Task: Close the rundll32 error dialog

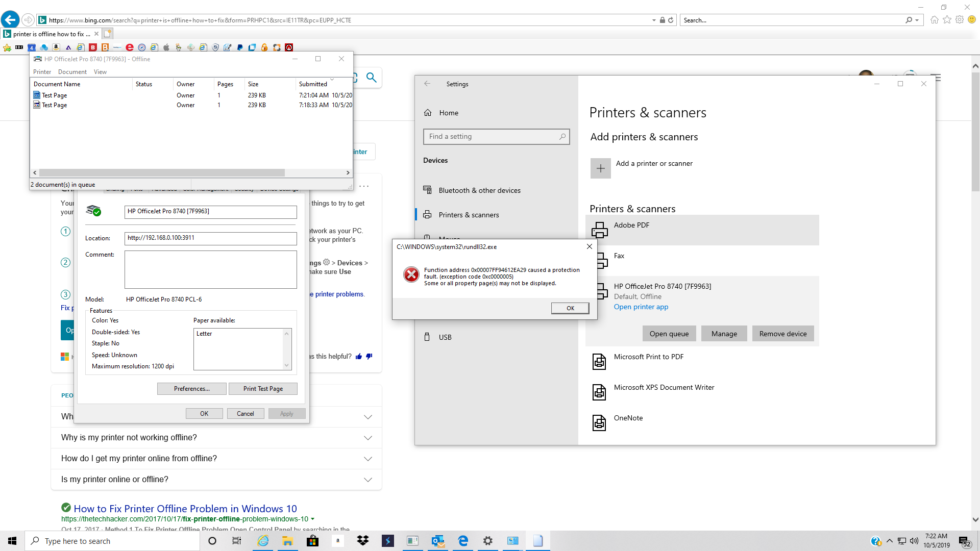Action: (x=590, y=246)
